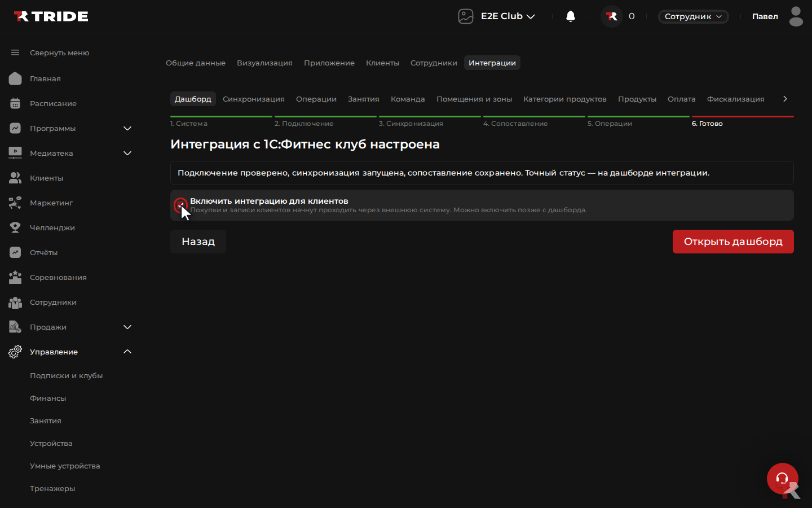Jump to wizard step 3. Синхронизация
812x508 pixels.
coord(430,122)
